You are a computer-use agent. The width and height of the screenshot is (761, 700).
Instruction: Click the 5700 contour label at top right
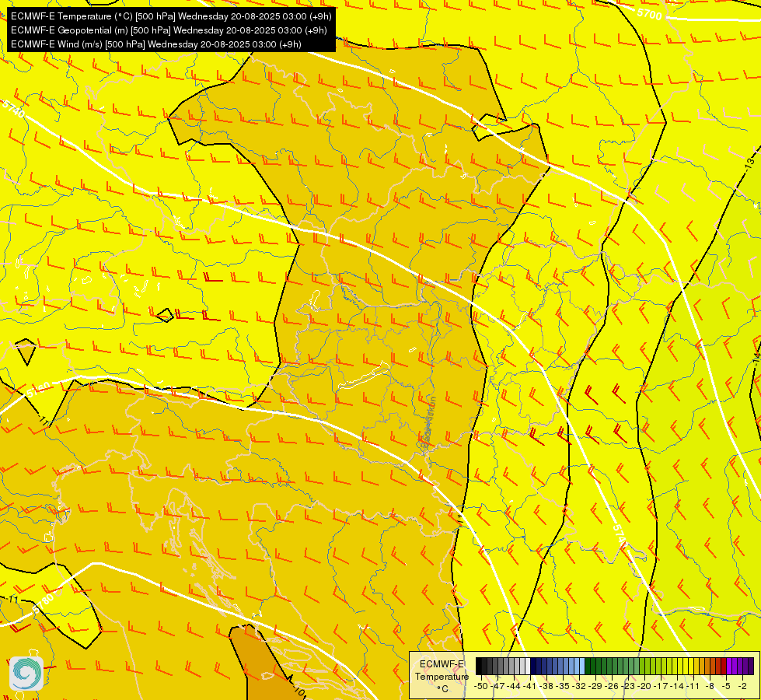point(649,13)
